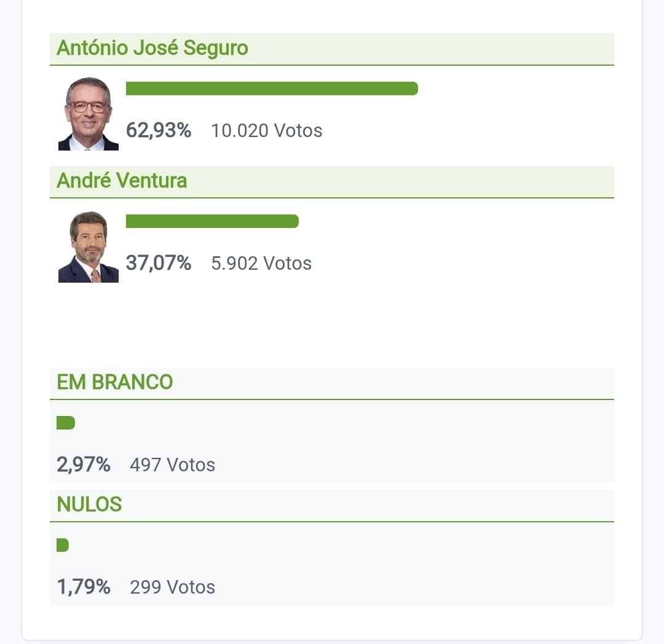
Task: Select Ventura's vote percentage bar
Action: click(212, 221)
